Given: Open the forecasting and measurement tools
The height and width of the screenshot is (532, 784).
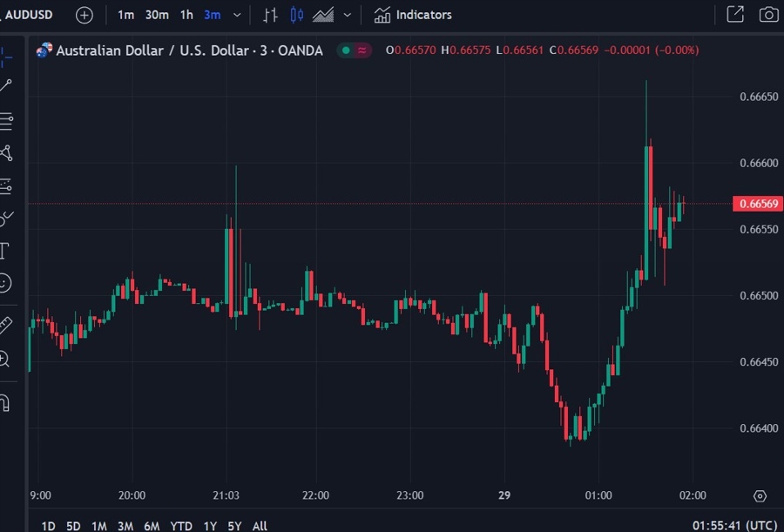Looking at the screenshot, I should click(x=6, y=186).
